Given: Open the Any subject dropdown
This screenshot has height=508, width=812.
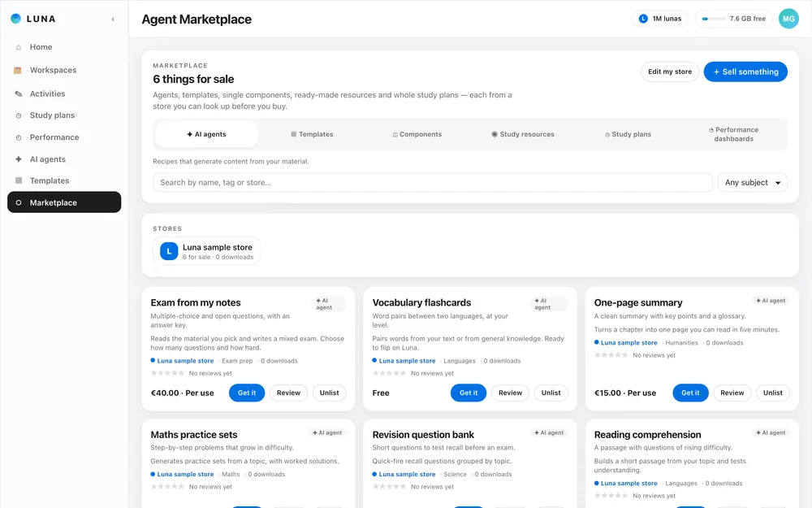Looking at the screenshot, I should pos(753,182).
